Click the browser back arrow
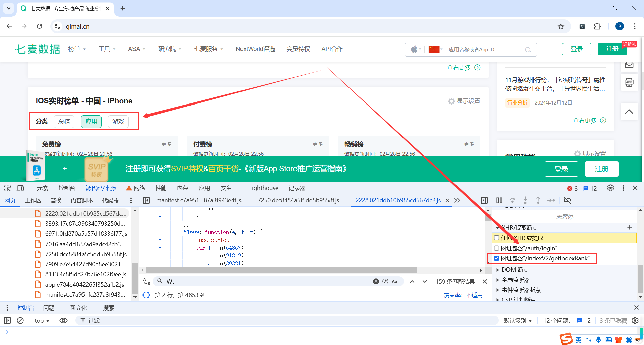 (x=9, y=26)
